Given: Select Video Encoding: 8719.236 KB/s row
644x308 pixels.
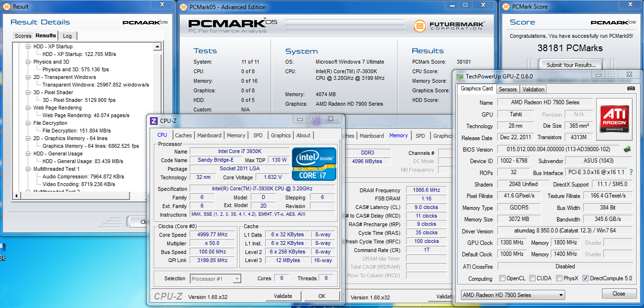Looking at the screenshot, I should pos(79,184).
